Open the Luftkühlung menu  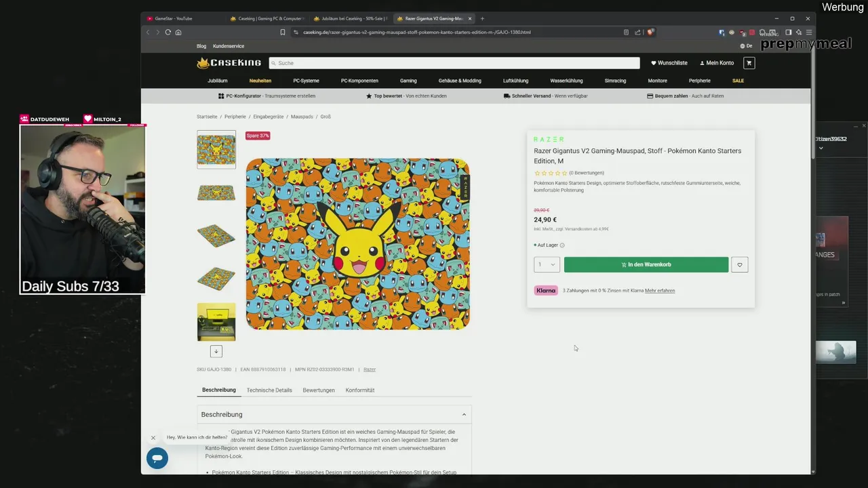click(515, 81)
